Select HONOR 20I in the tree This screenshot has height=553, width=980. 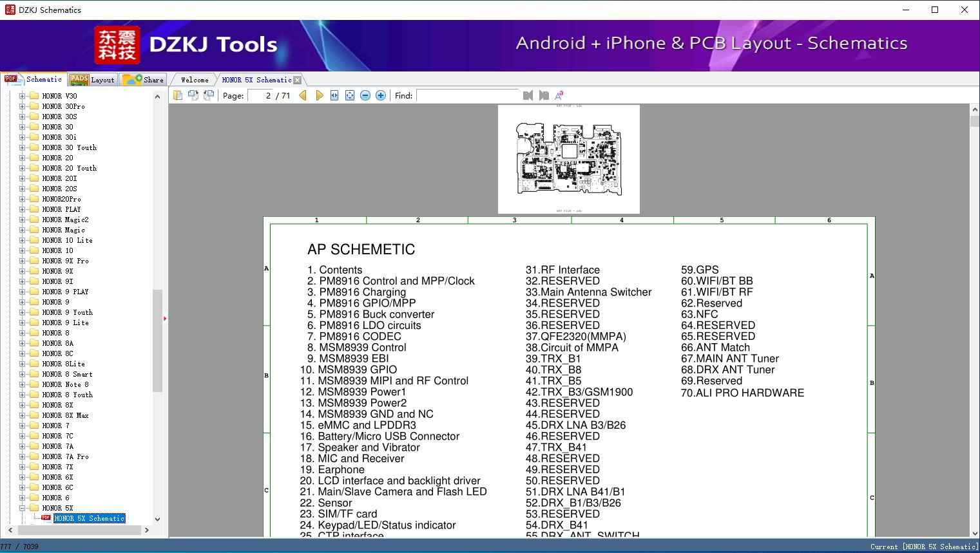(59, 178)
